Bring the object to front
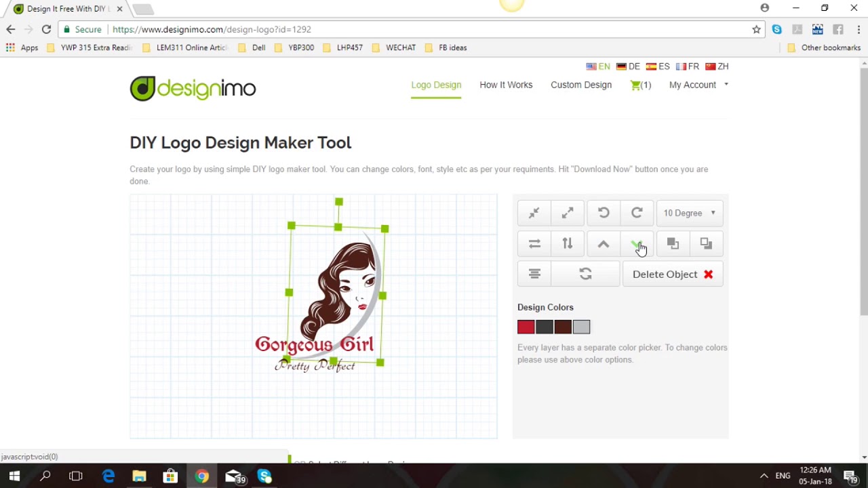The image size is (868, 488). tap(673, 243)
